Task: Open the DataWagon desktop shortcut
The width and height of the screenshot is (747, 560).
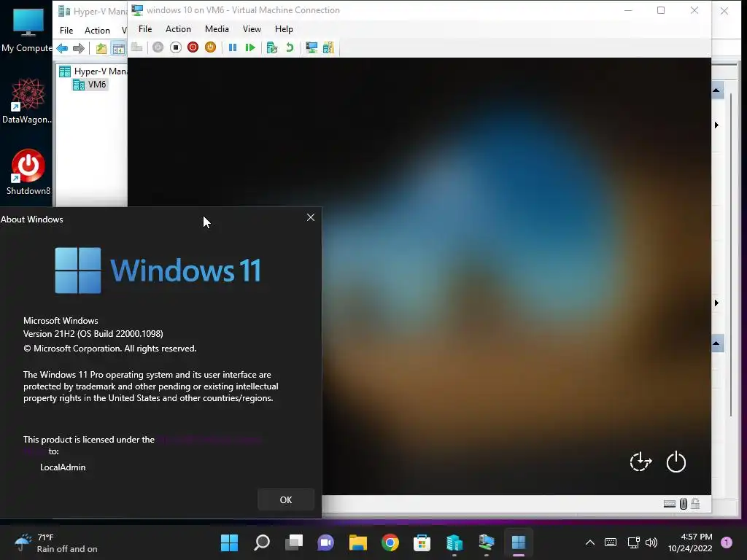Action: 28,101
